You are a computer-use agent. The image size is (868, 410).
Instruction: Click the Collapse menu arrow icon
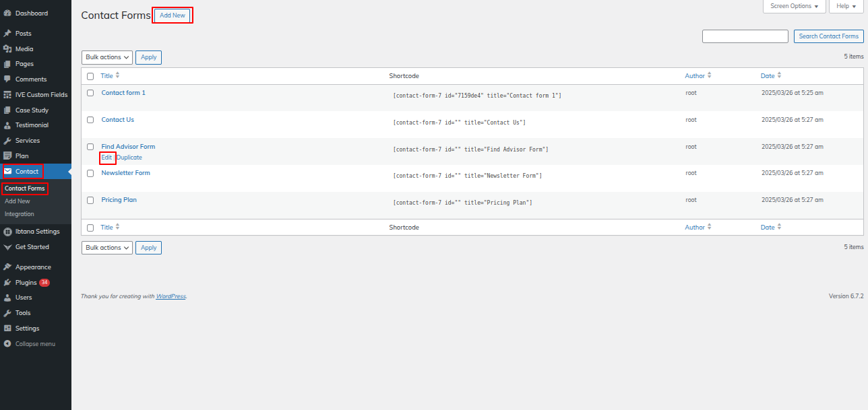tap(7, 344)
